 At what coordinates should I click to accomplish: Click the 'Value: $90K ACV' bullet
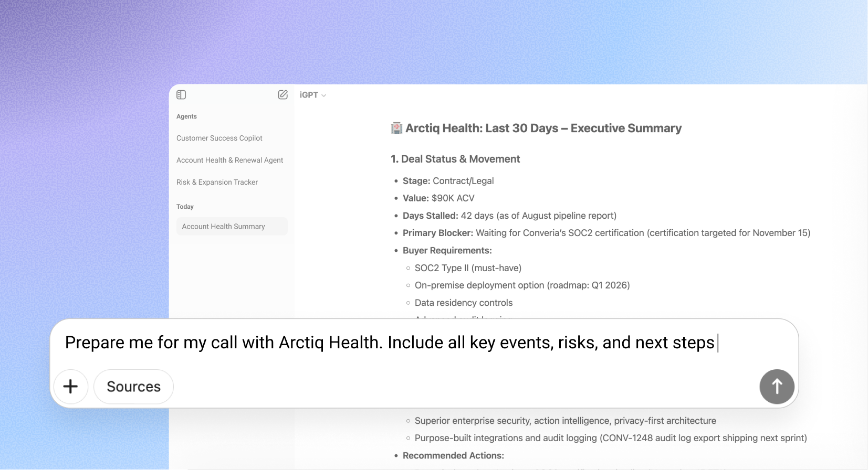click(x=438, y=198)
